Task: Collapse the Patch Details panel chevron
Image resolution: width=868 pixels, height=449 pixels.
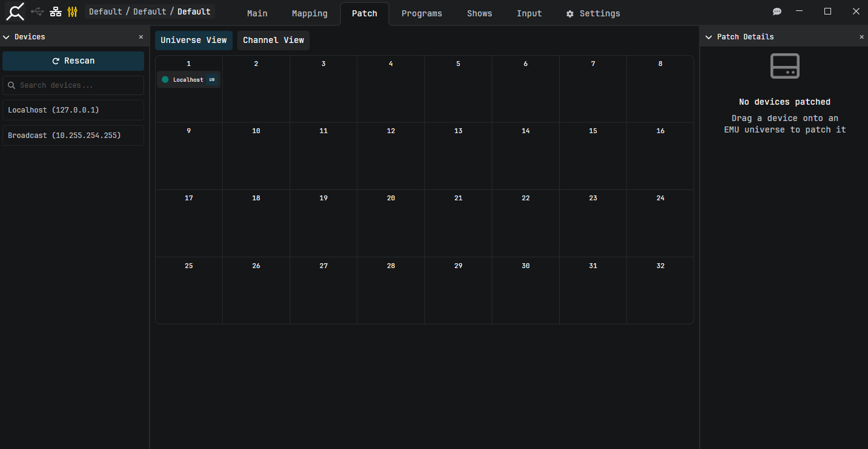Action: coord(709,37)
